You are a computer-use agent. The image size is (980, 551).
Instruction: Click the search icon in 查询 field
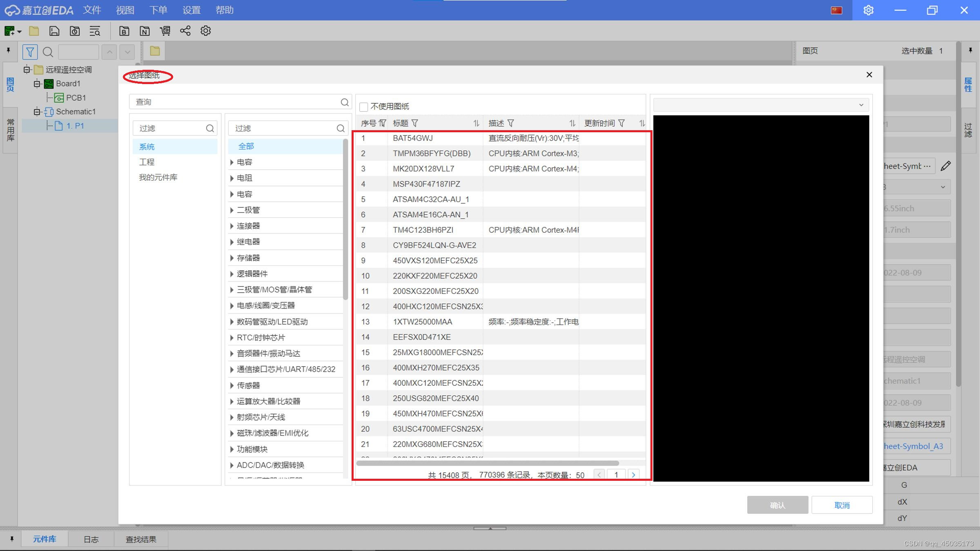tap(345, 102)
